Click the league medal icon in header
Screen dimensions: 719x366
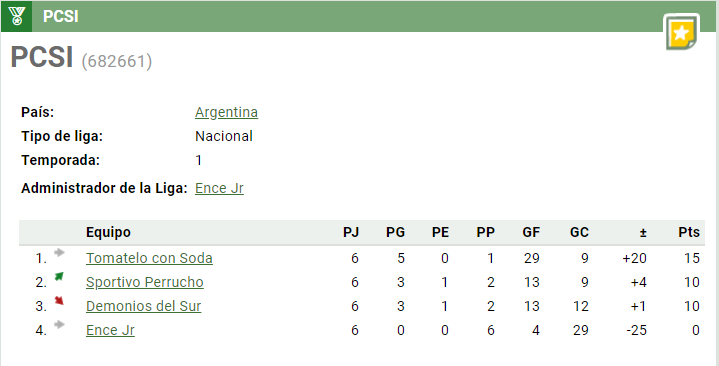tap(17, 17)
